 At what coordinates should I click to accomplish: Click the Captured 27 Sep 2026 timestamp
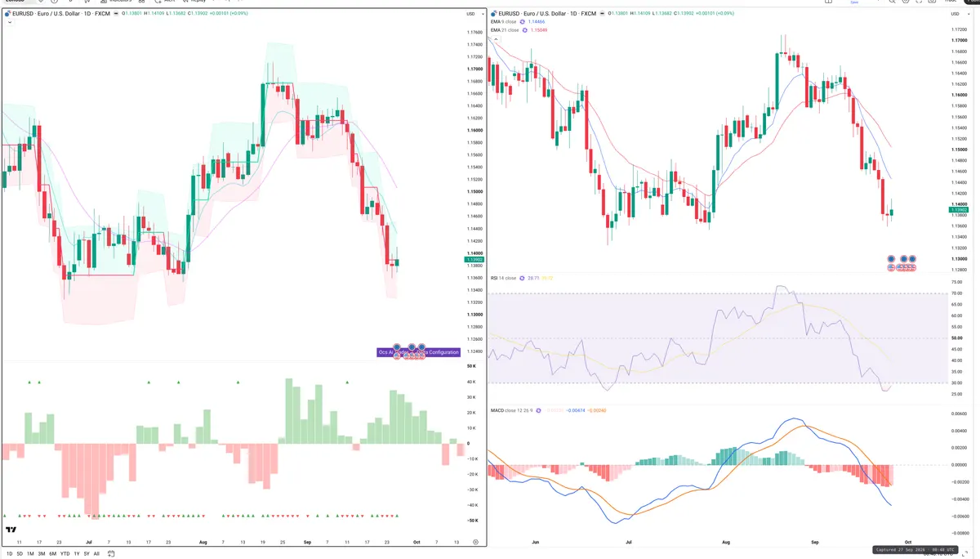pos(914,550)
